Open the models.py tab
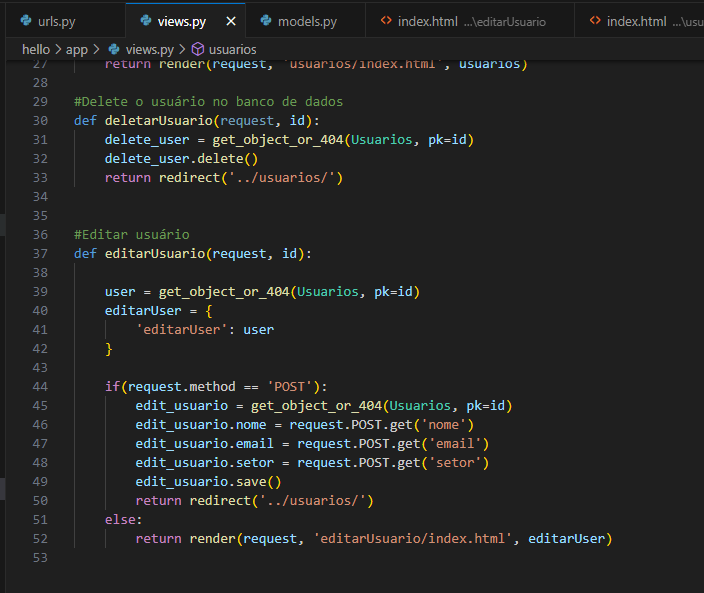This screenshot has height=593, width=704. (306, 21)
